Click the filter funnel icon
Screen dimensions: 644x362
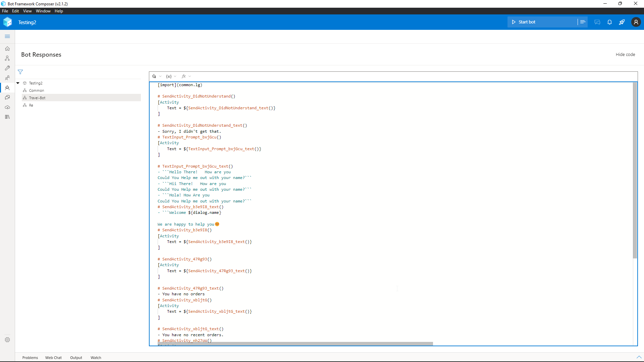20,72
